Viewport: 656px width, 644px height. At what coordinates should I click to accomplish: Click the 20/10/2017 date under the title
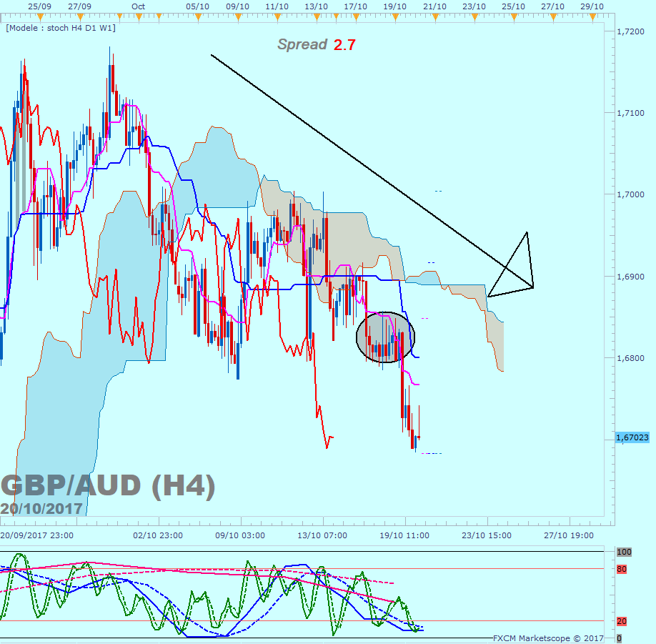pos(41,508)
